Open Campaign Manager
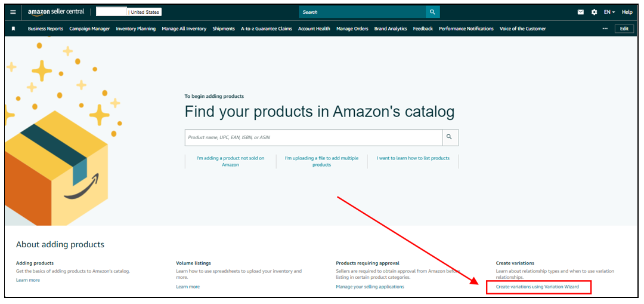The height and width of the screenshot is (304, 644). pos(89,29)
